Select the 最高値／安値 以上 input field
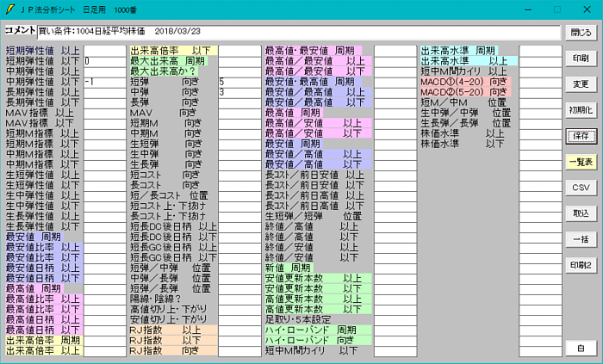Image resolution: width=603 pixels, height=364 pixels. click(395, 124)
